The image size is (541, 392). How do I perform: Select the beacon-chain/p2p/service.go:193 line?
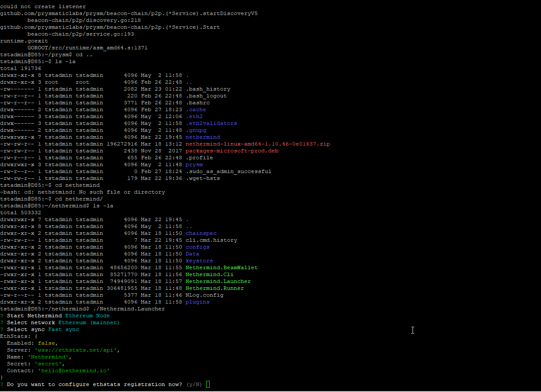click(81, 34)
